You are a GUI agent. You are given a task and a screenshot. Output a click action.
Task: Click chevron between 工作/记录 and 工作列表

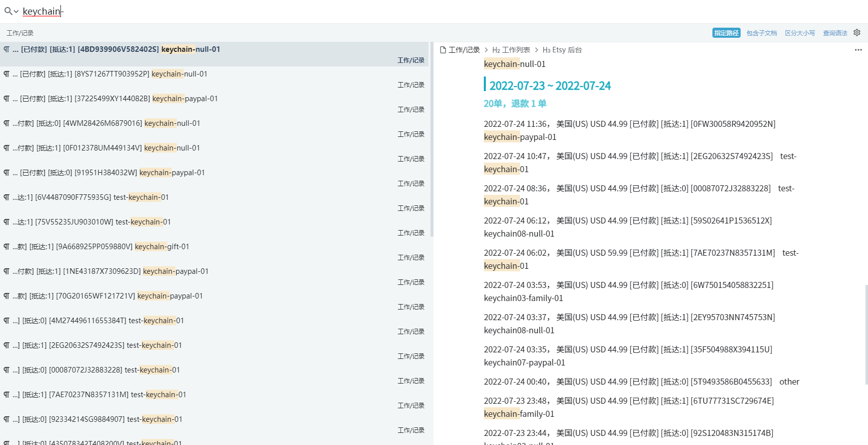pyautogui.click(x=486, y=50)
